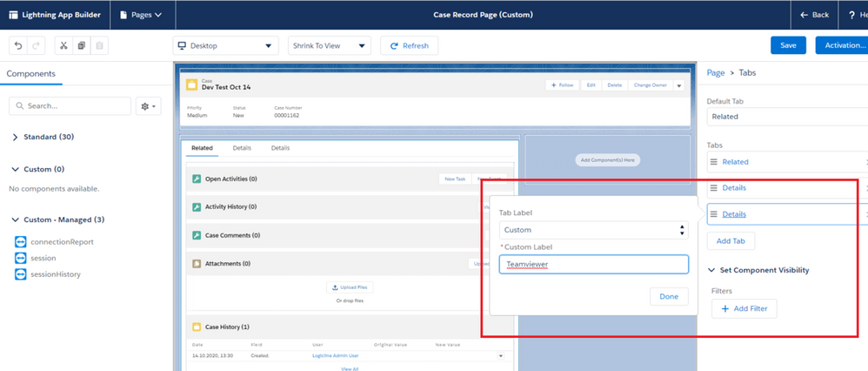Viewport: 868px width, 371px height.
Task: Click the Logicline Admin User link
Action: click(336, 355)
